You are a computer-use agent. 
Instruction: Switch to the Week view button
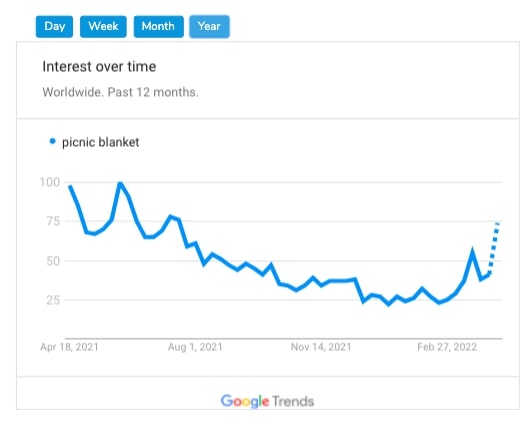point(103,26)
